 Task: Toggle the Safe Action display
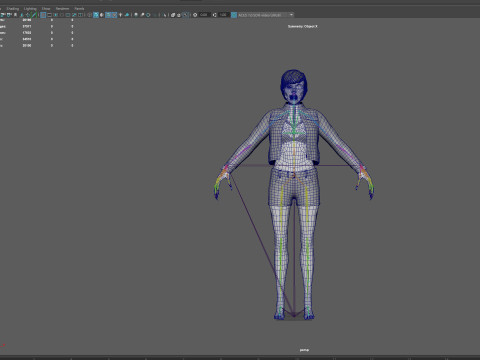point(74,15)
